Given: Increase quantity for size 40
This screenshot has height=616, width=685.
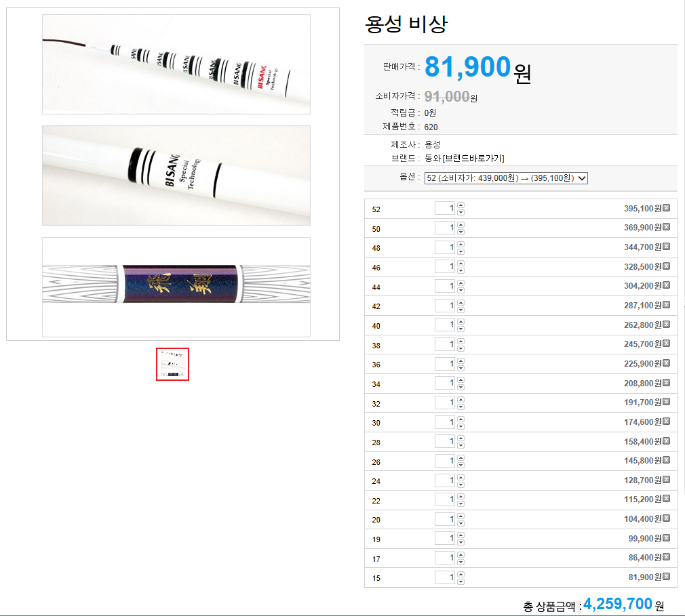Looking at the screenshot, I should [461, 322].
